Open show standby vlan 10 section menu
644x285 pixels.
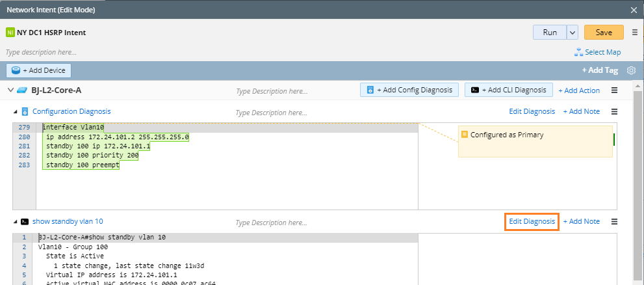pyautogui.click(x=614, y=221)
